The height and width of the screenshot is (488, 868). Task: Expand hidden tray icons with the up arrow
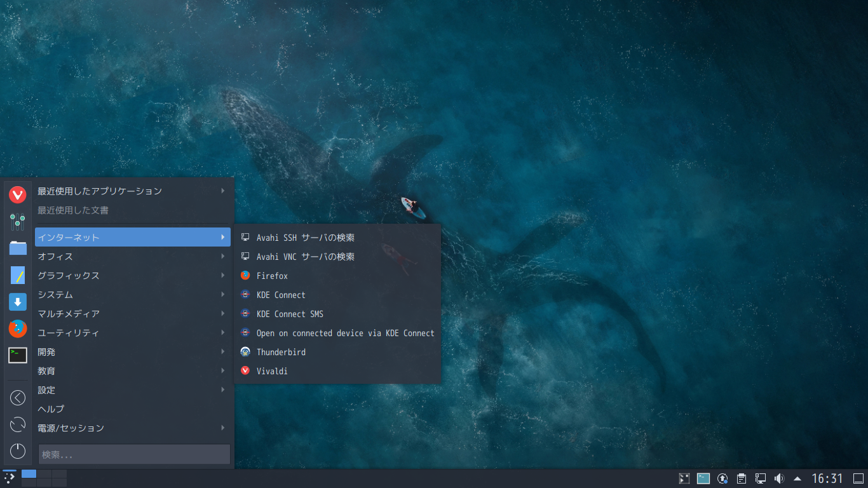pos(797,478)
